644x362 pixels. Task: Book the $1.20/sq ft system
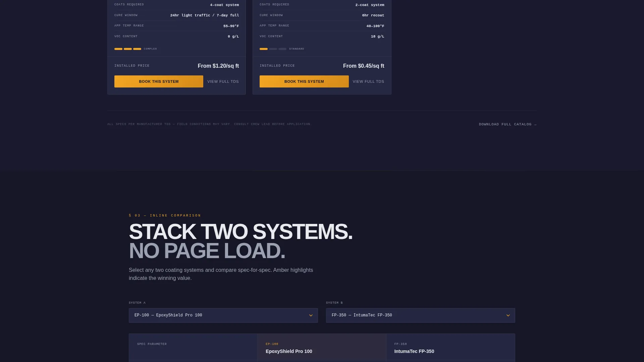pyautogui.click(x=159, y=81)
